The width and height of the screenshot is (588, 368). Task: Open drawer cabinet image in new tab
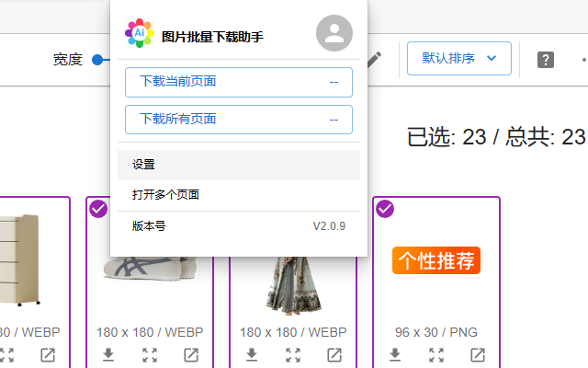tap(48, 355)
